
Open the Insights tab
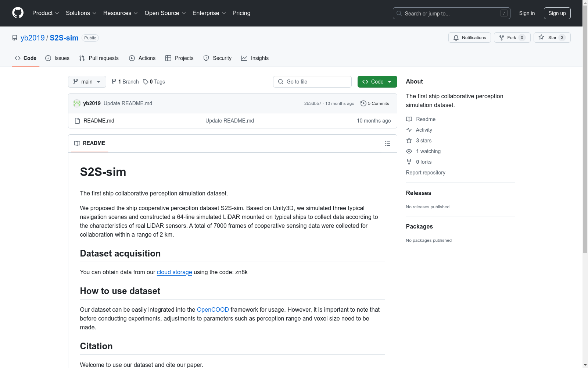coord(255,58)
